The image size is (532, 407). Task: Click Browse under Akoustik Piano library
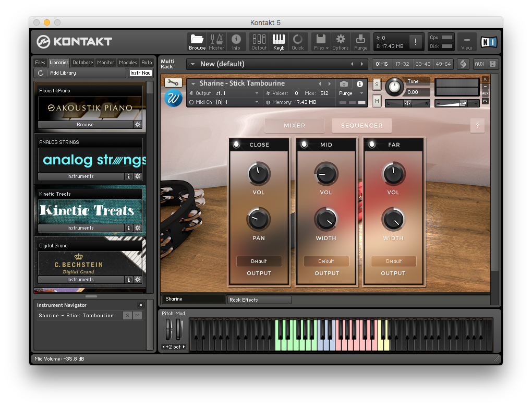[x=85, y=125]
